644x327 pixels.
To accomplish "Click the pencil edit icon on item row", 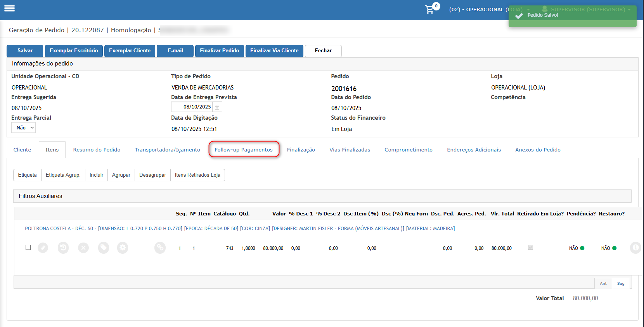I will tap(43, 248).
